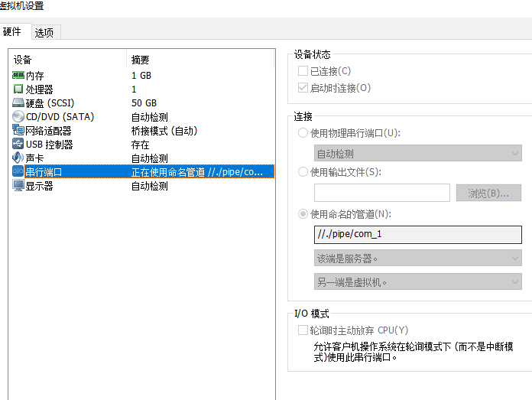Select the CD/DVD (SATA) row label
532x400 pixels.
(60, 117)
